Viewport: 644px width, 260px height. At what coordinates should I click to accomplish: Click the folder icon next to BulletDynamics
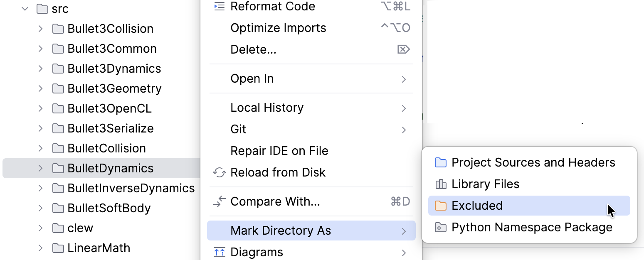click(x=57, y=168)
